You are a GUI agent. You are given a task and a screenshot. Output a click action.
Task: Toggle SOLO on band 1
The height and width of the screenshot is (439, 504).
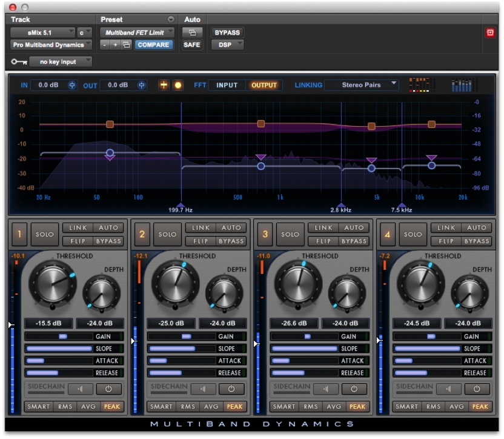(x=45, y=234)
